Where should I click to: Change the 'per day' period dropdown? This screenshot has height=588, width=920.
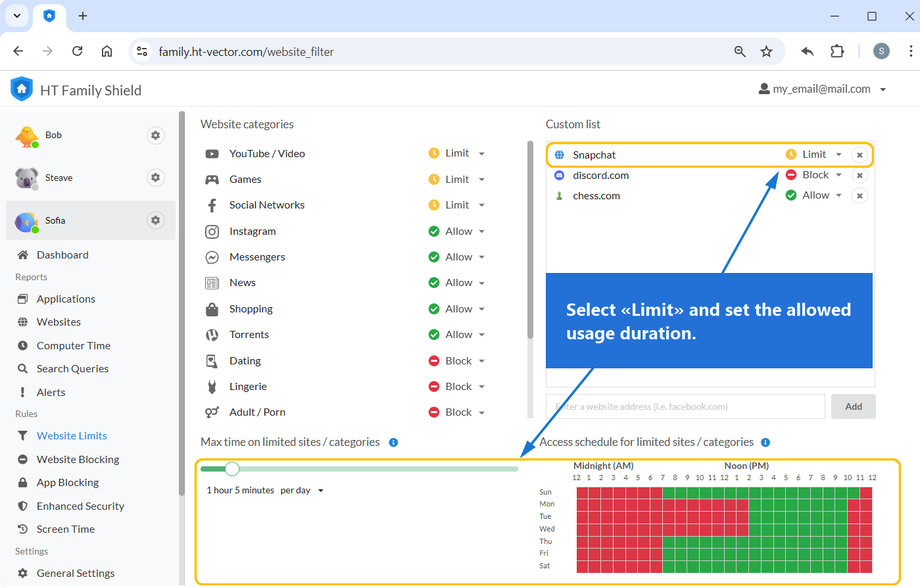coord(302,491)
